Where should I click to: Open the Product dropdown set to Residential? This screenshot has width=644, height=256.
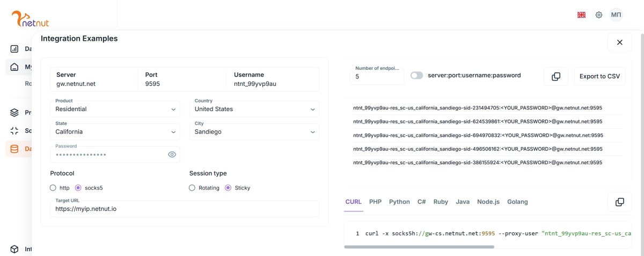click(115, 109)
